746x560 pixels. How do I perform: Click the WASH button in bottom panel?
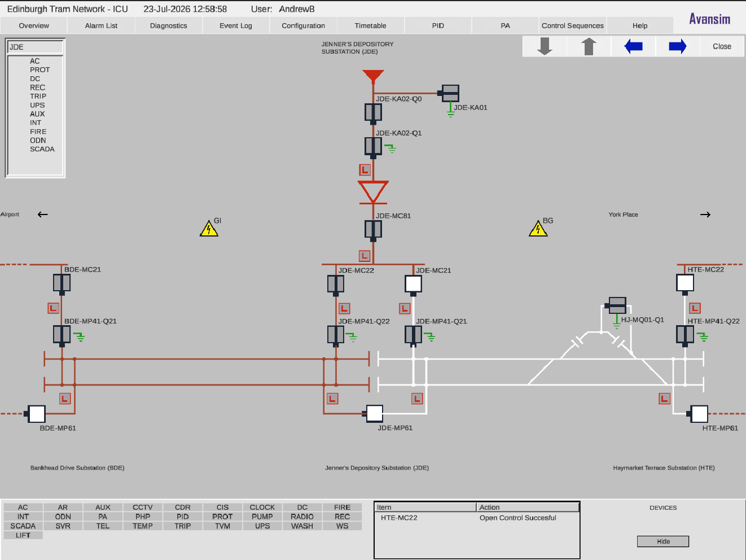302,526
